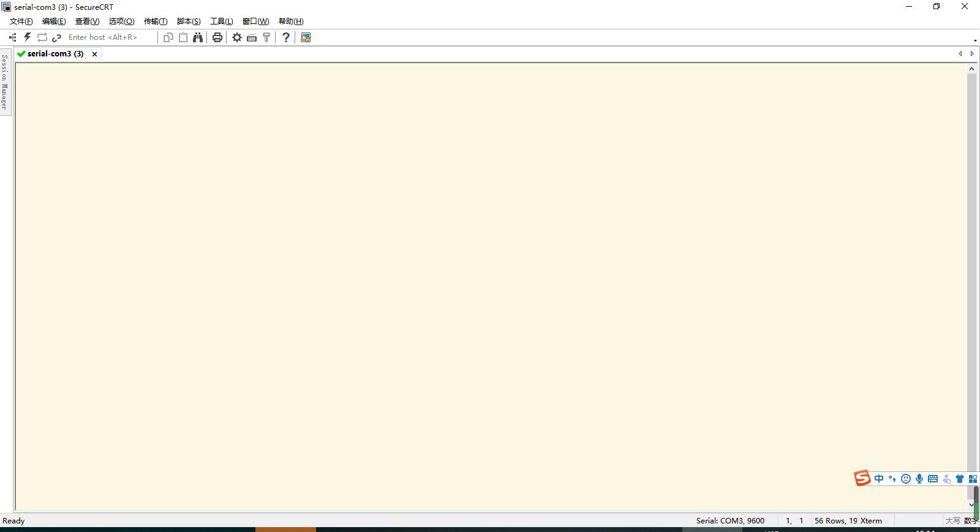Open Session Options gear icon
Image resolution: width=980 pixels, height=532 pixels.
point(237,37)
